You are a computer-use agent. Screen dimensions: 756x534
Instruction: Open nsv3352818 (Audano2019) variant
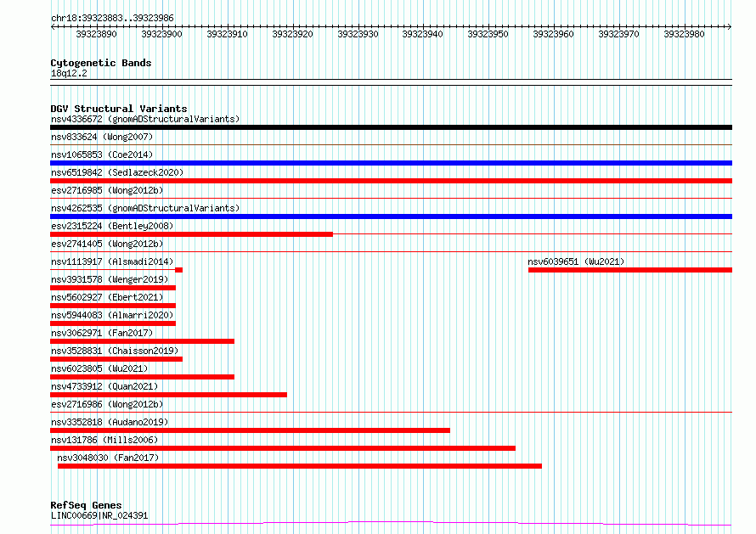110,422
